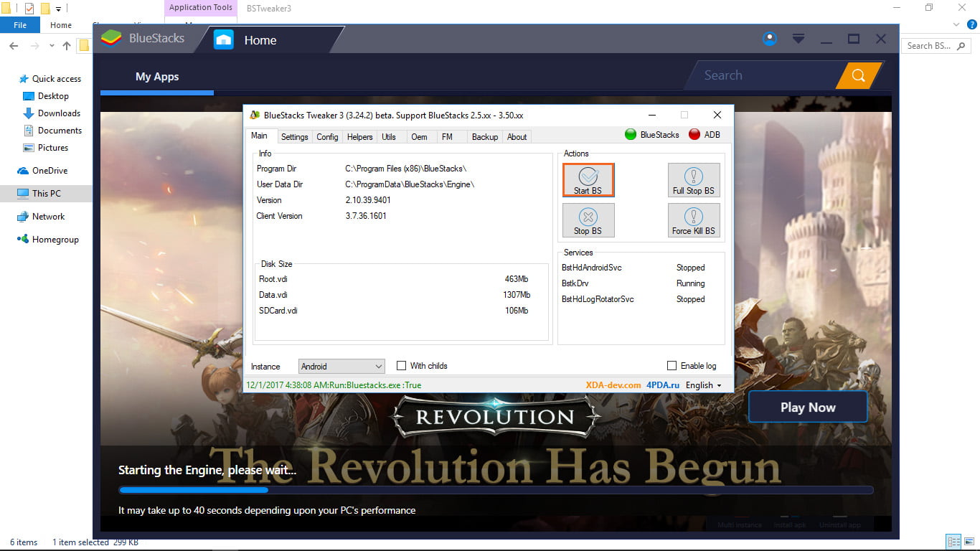Screen dimensions: 980x551
Task: Open the BlueStacks title bar dropdown menu arrow
Action: pyautogui.click(x=798, y=39)
